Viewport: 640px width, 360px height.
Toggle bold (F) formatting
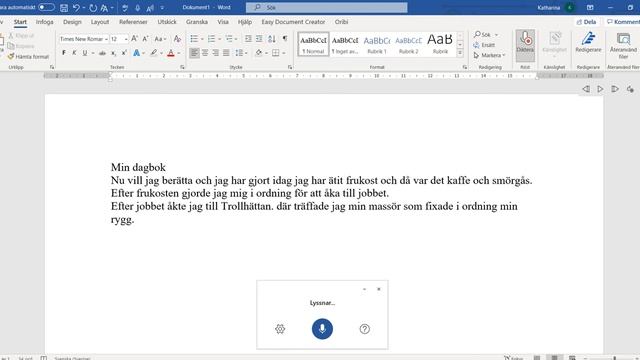click(x=64, y=53)
